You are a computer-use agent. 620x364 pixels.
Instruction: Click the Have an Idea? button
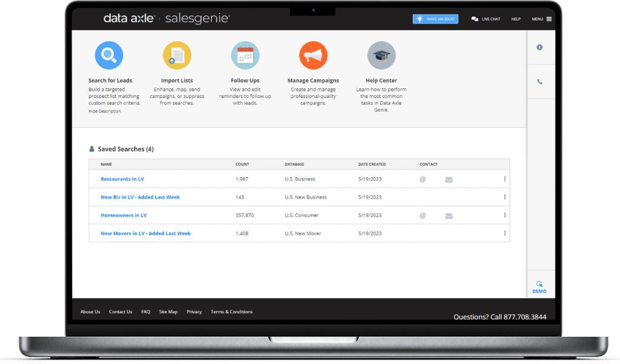click(x=435, y=19)
